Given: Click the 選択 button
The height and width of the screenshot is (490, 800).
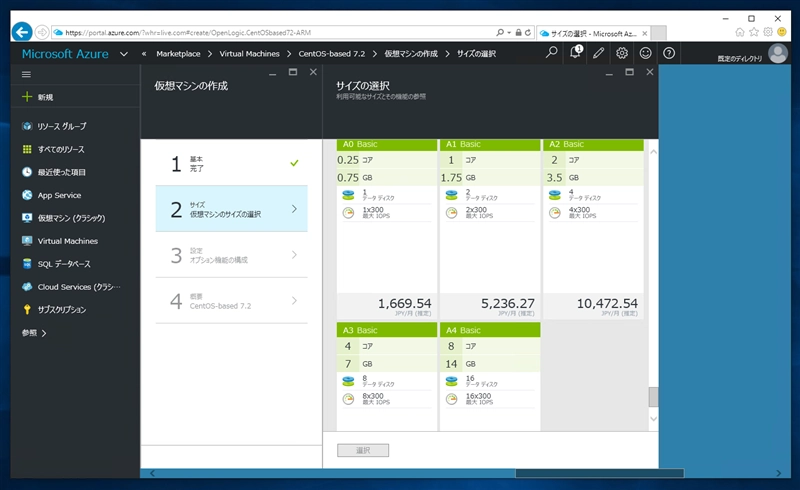Looking at the screenshot, I should pos(363,450).
